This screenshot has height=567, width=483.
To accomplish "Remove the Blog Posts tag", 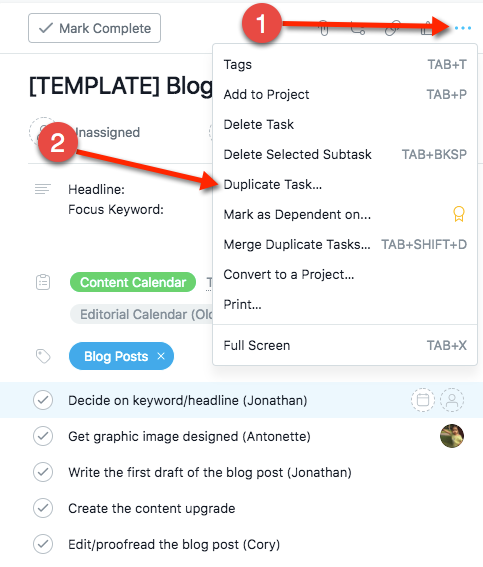I will 161,356.
